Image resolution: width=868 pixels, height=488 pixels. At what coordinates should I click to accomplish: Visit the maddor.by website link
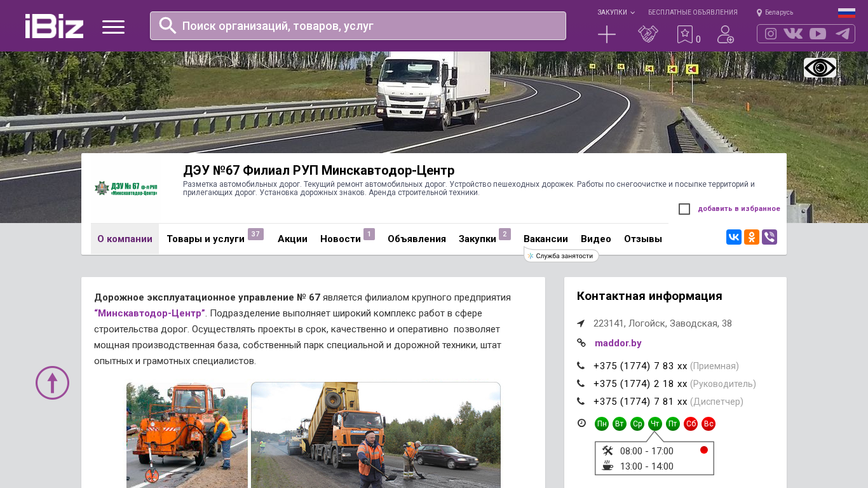[x=618, y=343]
